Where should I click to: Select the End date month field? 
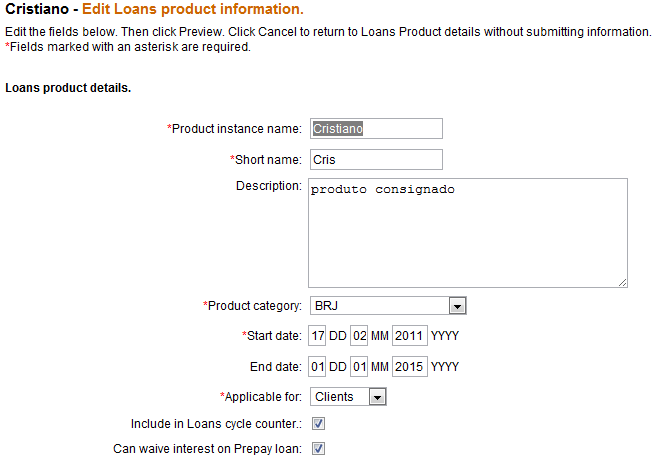(360, 367)
